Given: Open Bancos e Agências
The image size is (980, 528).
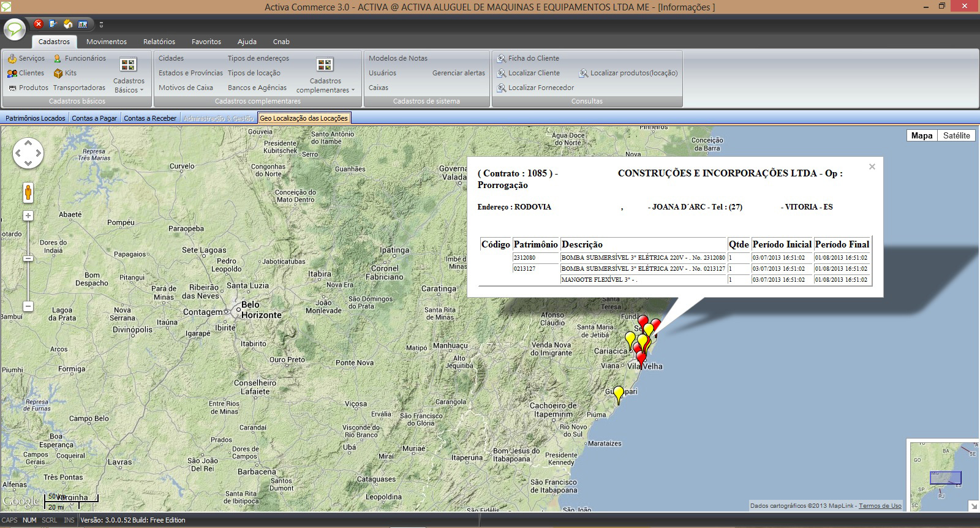Looking at the screenshot, I should pos(257,88).
